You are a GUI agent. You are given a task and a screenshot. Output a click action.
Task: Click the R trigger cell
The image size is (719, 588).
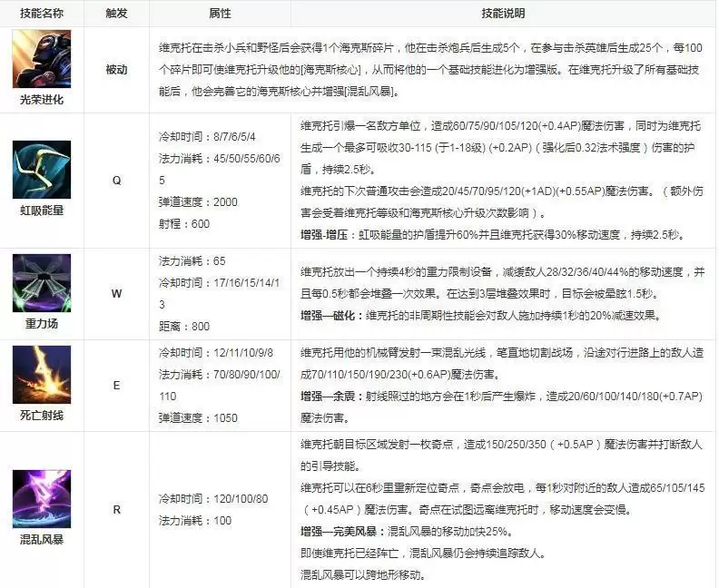116,509
